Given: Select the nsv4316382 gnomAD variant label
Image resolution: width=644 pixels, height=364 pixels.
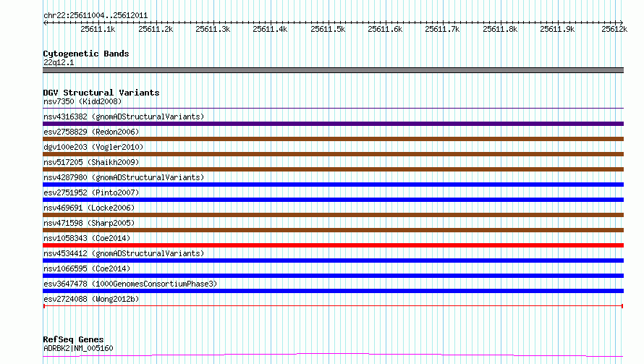Looking at the screenshot, I should 124,117.
